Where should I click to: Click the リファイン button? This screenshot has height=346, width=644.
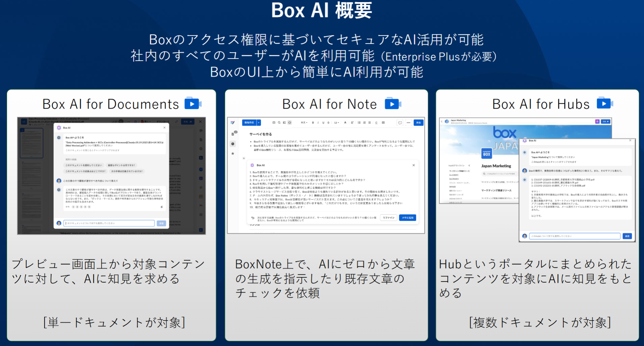click(388, 218)
